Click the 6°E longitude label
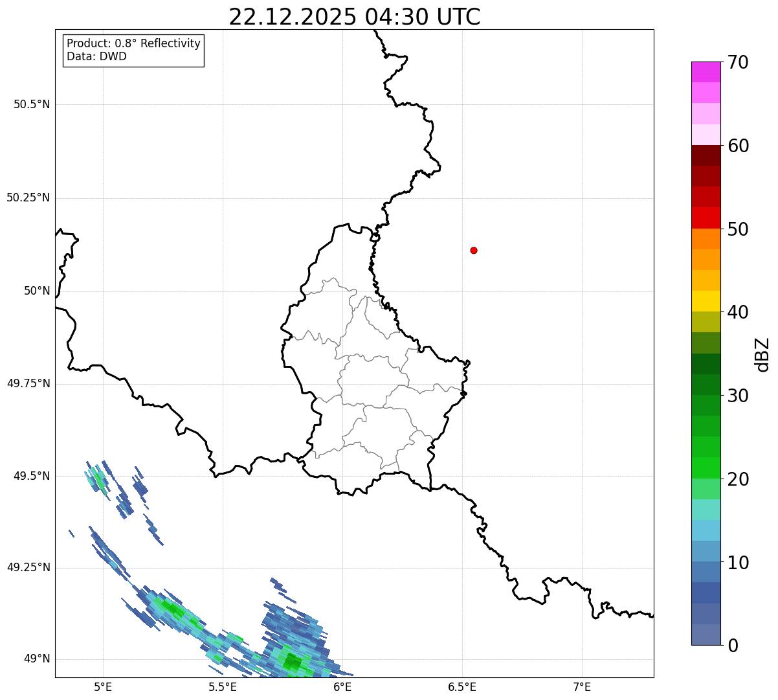This screenshot has height=700, width=778. 342,687
